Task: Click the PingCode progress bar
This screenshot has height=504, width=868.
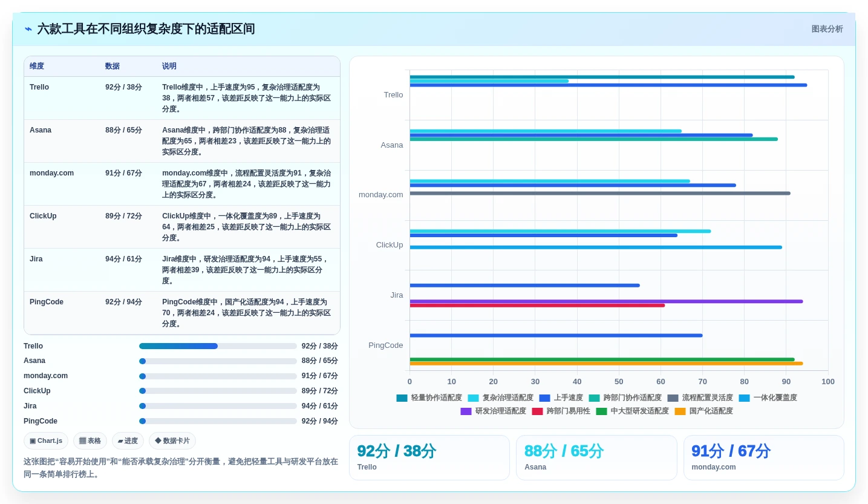Action: pyautogui.click(x=218, y=421)
